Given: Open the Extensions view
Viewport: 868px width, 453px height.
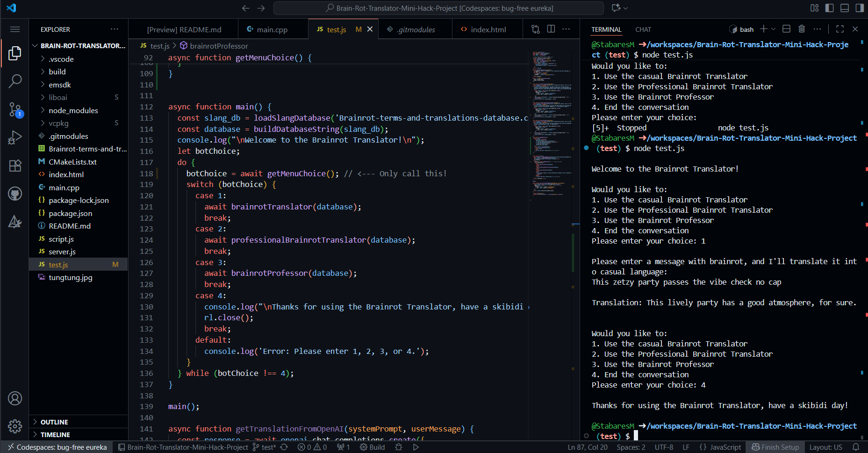Looking at the screenshot, I should coord(15,165).
